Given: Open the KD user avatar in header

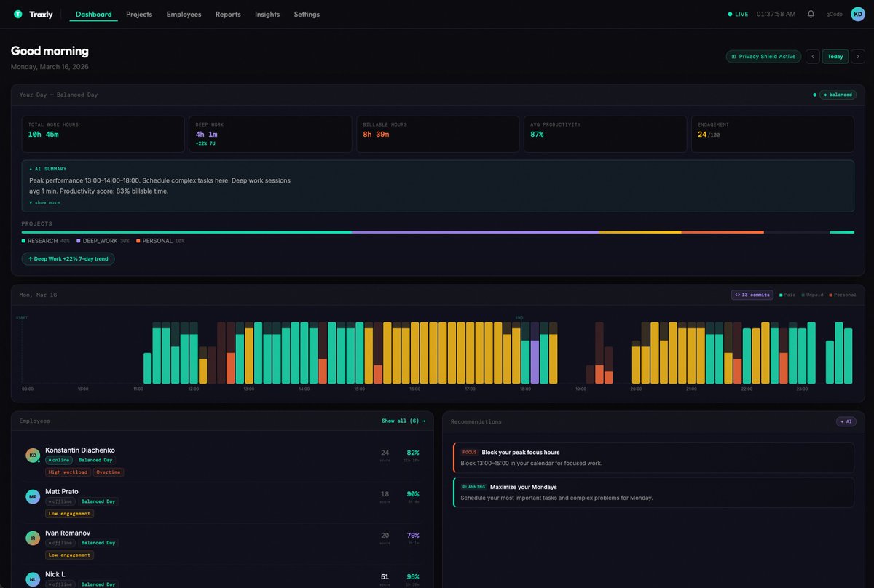Looking at the screenshot, I should pos(858,14).
